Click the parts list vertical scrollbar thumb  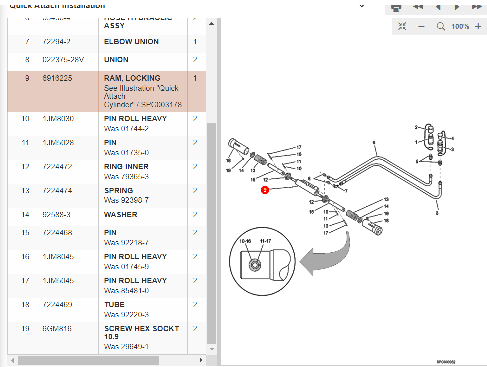211,233
